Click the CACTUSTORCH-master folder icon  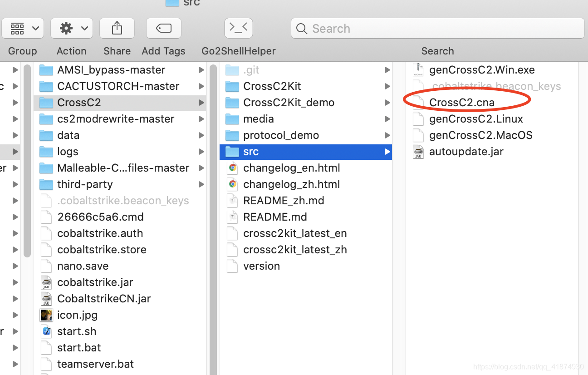pyautogui.click(x=46, y=86)
